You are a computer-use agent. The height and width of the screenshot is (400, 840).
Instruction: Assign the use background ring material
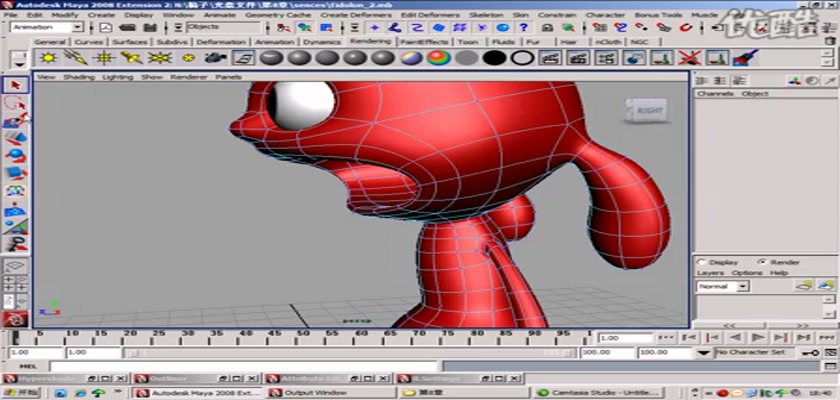point(522,57)
